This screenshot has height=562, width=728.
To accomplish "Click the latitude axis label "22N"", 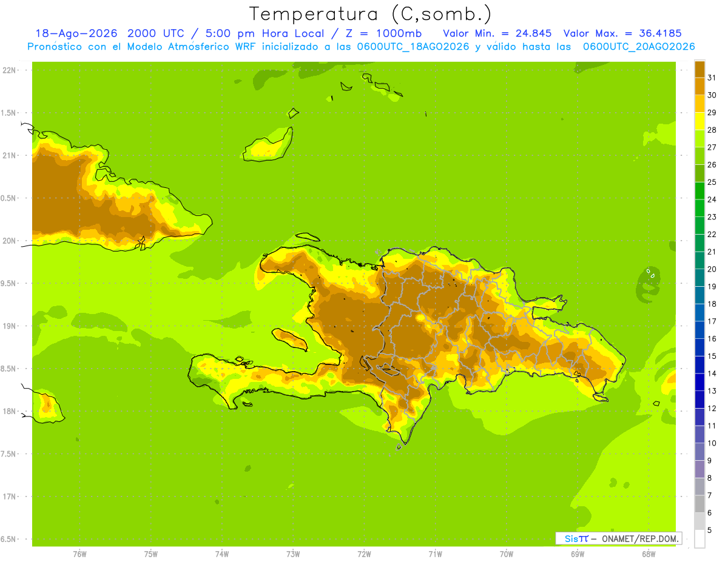I will tap(9, 70).
